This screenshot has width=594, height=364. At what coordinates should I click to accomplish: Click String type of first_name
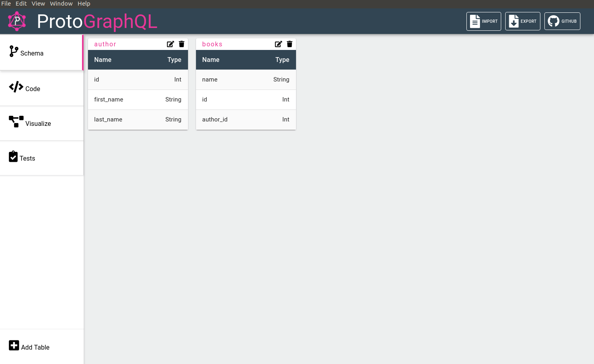click(x=173, y=99)
